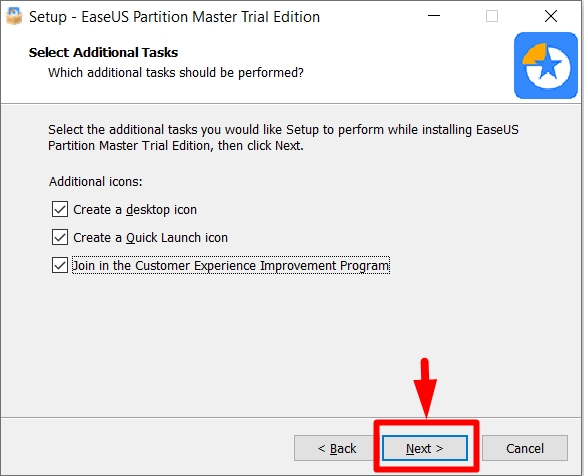
Task: Go back with the < Back button
Action: click(337, 448)
